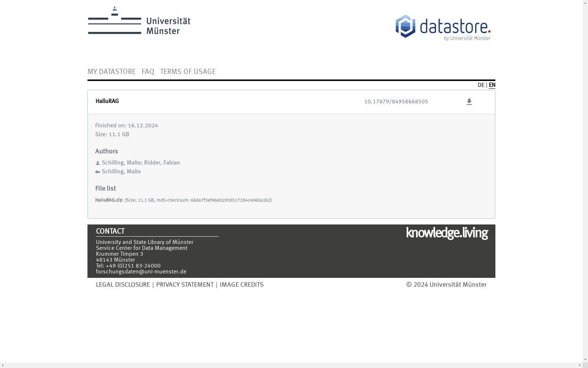
Task: Click the forschungsdaten@uni-muenster.de email address
Action: point(141,272)
